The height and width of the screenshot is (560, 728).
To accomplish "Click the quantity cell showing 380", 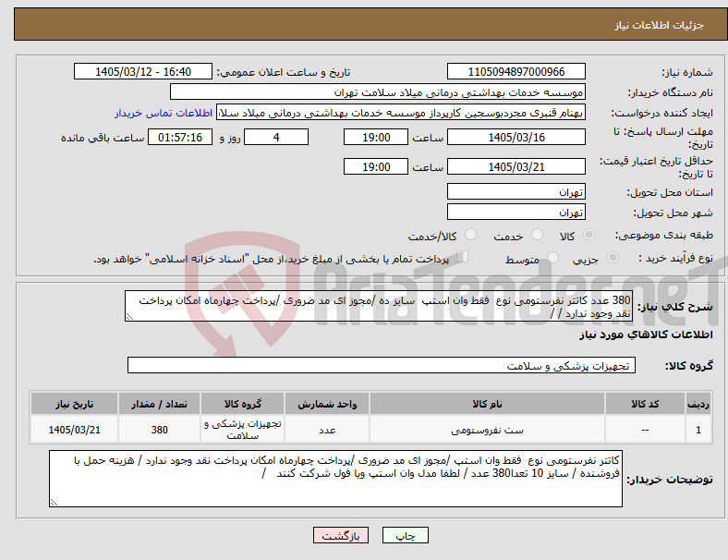I will [x=159, y=430].
